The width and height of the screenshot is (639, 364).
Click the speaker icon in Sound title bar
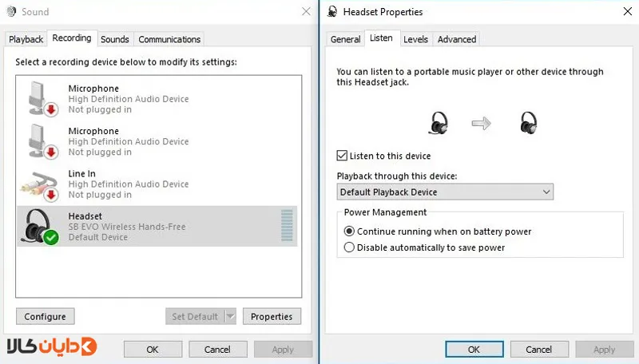click(x=11, y=11)
